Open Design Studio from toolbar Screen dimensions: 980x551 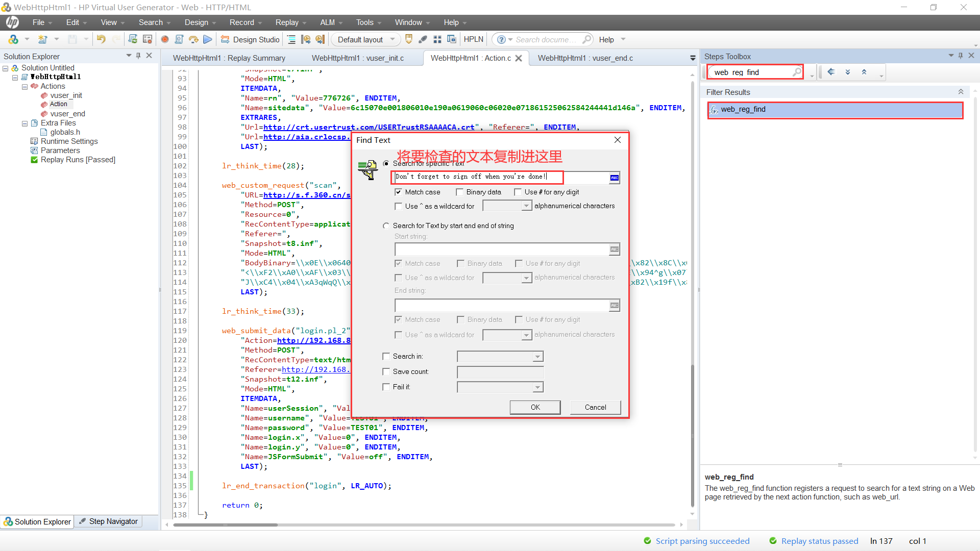tap(251, 39)
